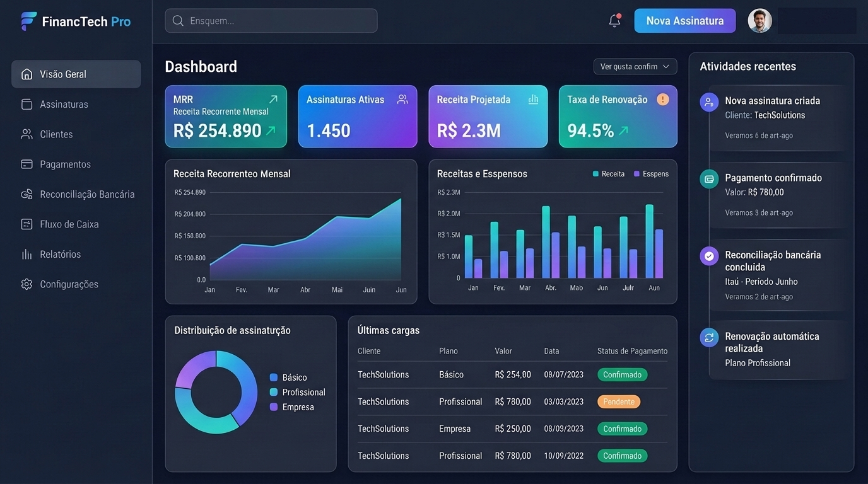This screenshot has width=868, height=484.
Task: Click the date 10/09/2022
Action: 564,456
